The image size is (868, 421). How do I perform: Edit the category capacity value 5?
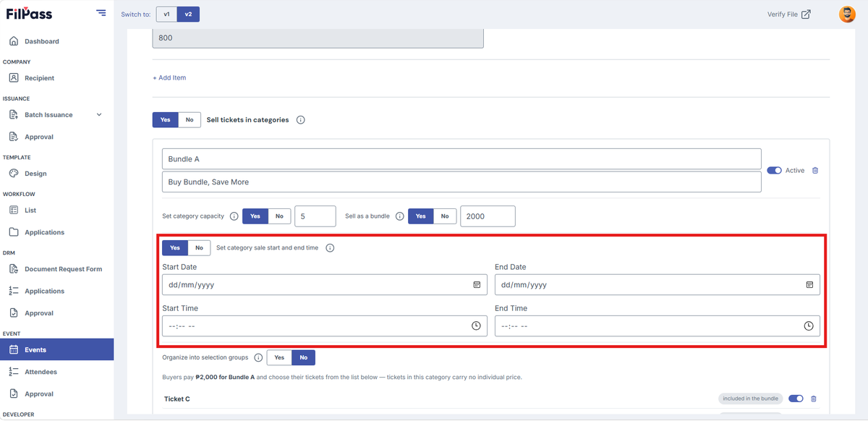[315, 216]
